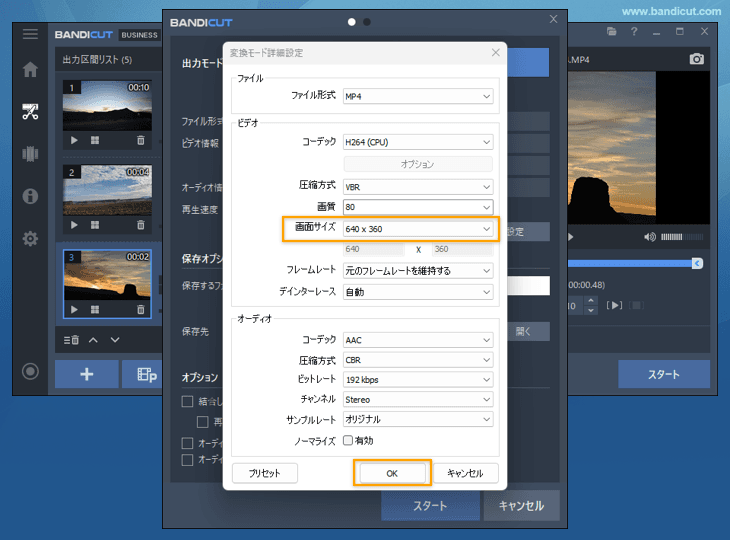This screenshot has height=540, width=730.
Task: Play segment 2 in the output list
Action: pos(74,225)
